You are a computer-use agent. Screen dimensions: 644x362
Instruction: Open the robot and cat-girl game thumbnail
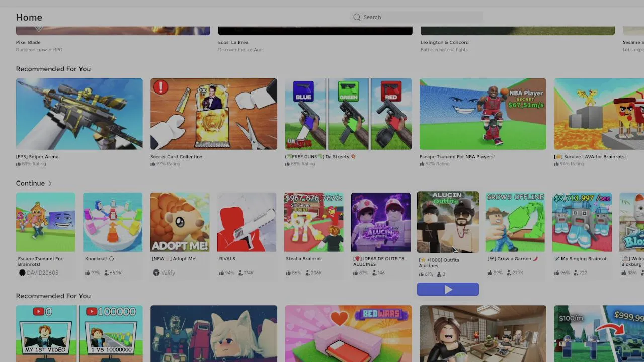(x=214, y=333)
